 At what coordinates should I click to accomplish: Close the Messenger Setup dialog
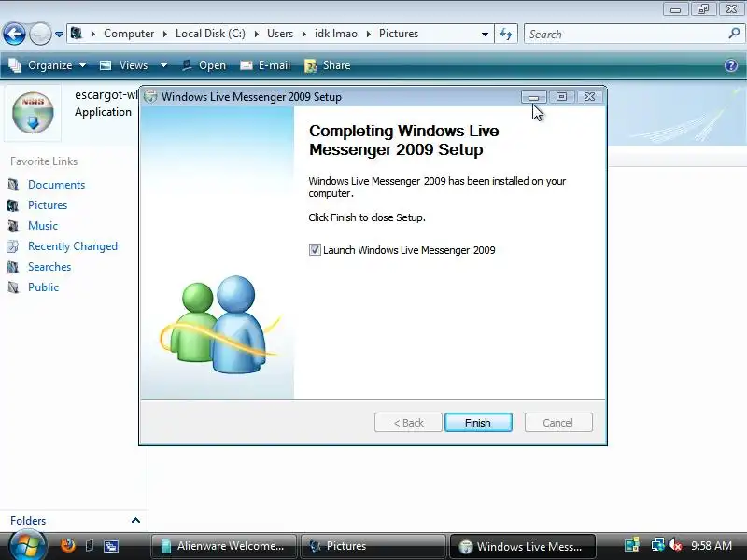click(x=590, y=97)
